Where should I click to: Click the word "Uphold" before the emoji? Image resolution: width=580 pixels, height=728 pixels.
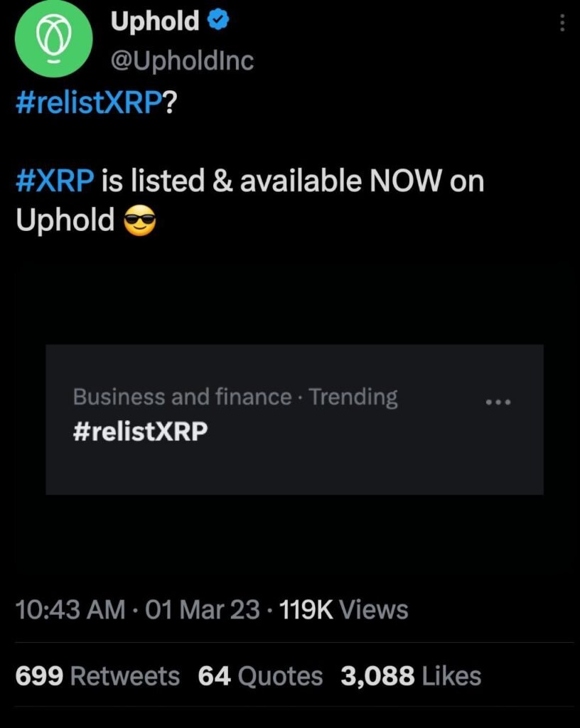(x=65, y=221)
